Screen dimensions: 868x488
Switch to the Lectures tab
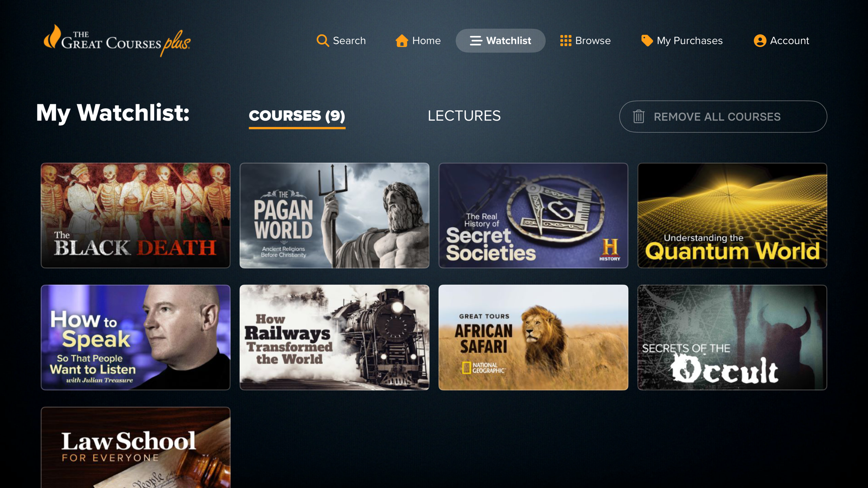pos(464,116)
